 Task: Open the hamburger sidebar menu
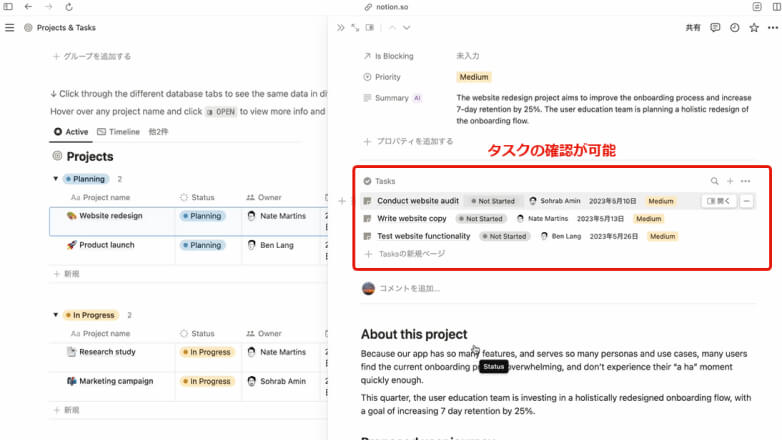coord(9,28)
